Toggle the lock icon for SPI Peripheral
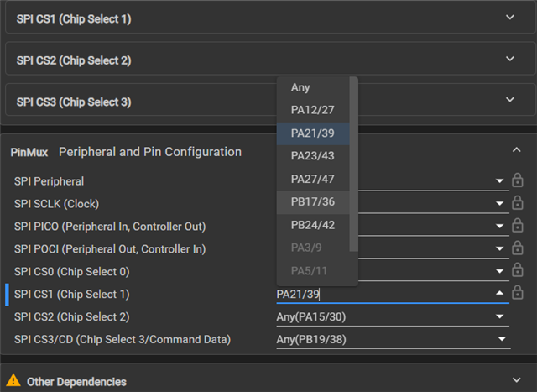 (517, 180)
